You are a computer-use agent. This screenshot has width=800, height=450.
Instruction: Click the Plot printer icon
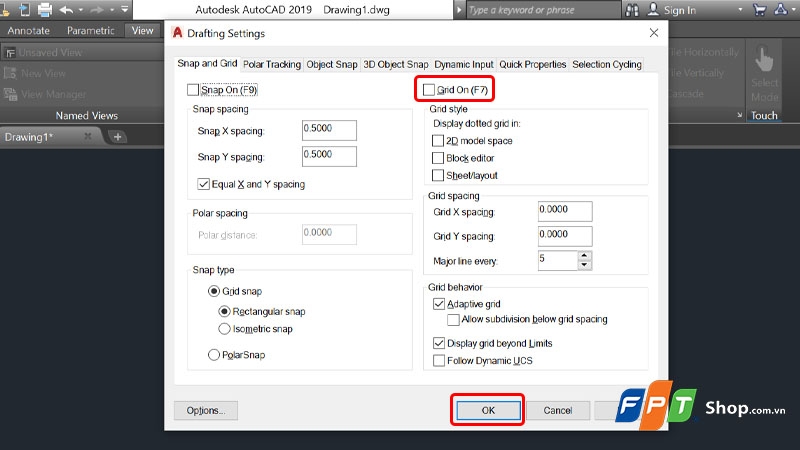(45, 9)
